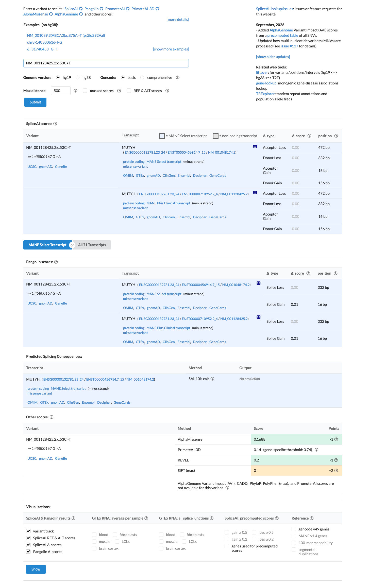Click the masked scores help icon
The width and height of the screenshot is (369, 588).
pos(119,91)
